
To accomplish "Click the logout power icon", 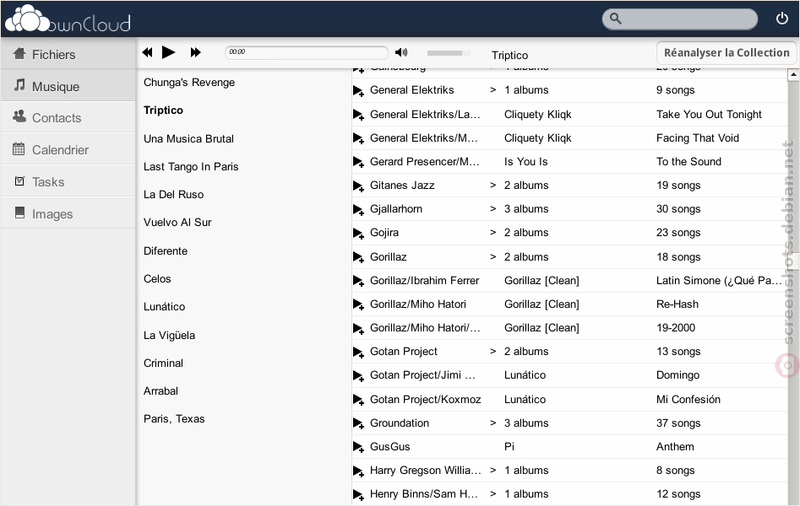I will [782, 19].
